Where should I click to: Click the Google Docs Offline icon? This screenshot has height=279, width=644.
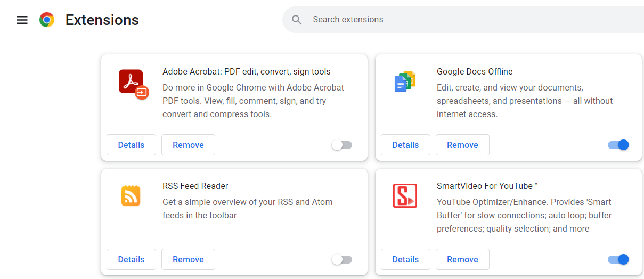pyautogui.click(x=405, y=81)
